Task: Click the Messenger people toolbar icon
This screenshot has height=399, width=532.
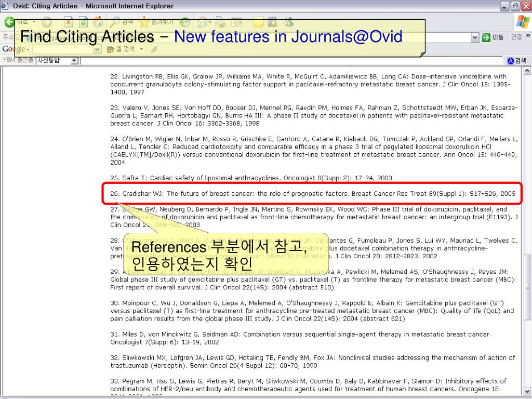Action: [288, 22]
